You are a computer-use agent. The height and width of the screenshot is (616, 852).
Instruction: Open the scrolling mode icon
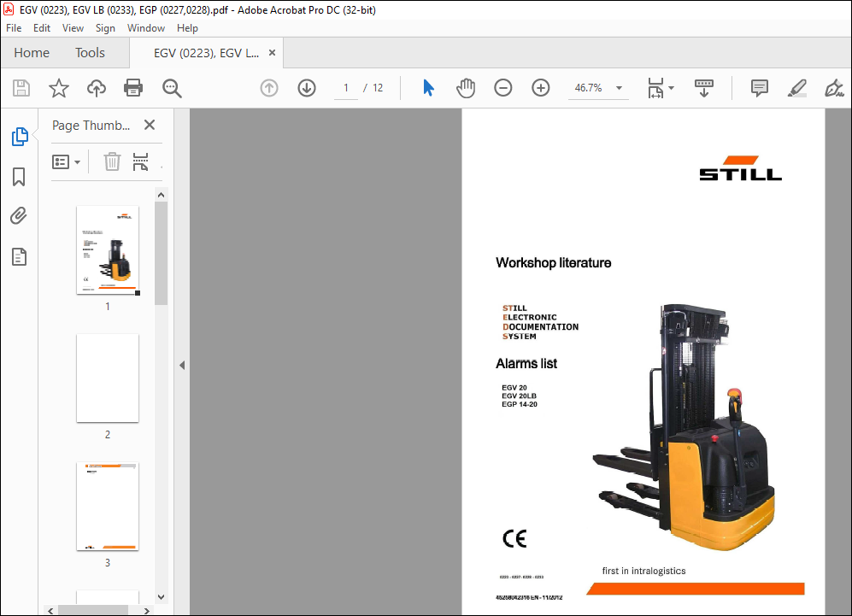click(x=704, y=88)
